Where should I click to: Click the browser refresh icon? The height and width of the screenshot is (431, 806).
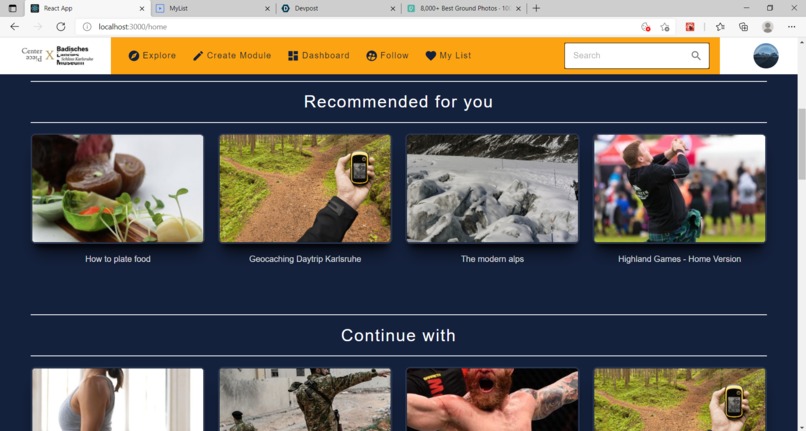coord(61,27)
